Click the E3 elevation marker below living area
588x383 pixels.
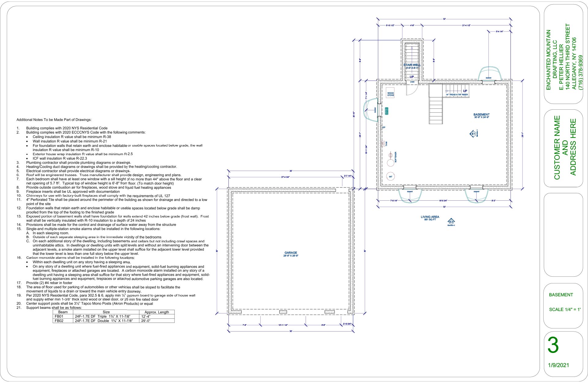(x=451, y=222)
